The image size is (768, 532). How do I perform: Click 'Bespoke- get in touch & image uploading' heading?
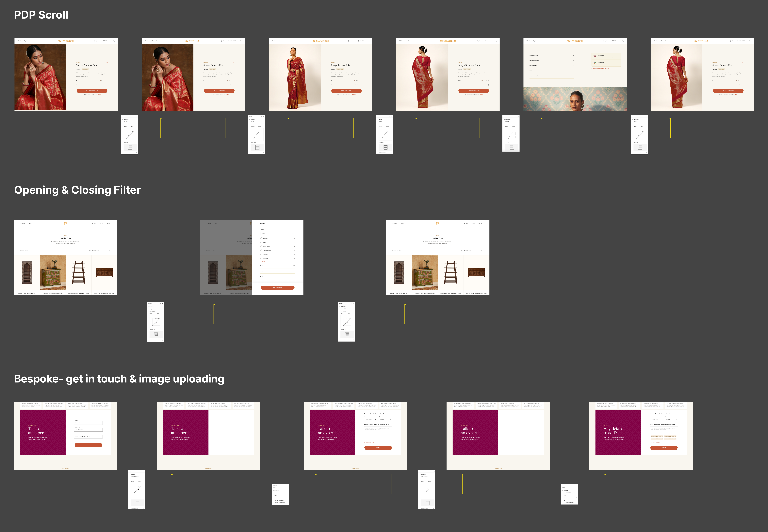point(119,379)
